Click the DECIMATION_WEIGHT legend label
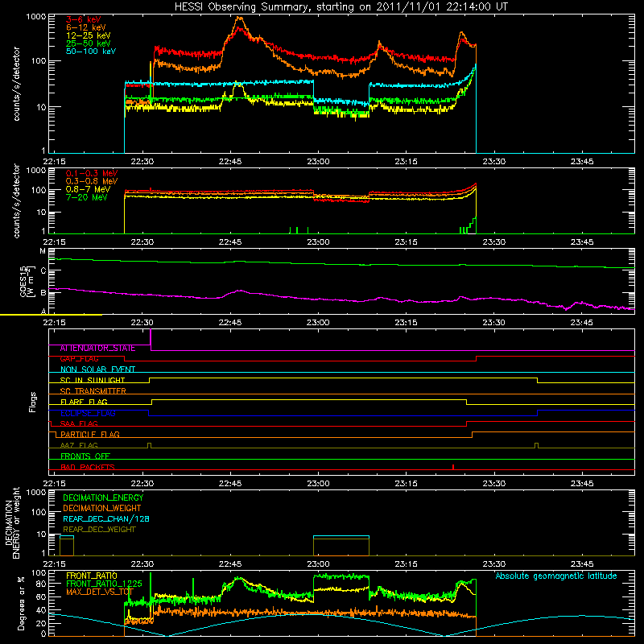The height and width of the screenshot is (644, 644). coord(102,509)
